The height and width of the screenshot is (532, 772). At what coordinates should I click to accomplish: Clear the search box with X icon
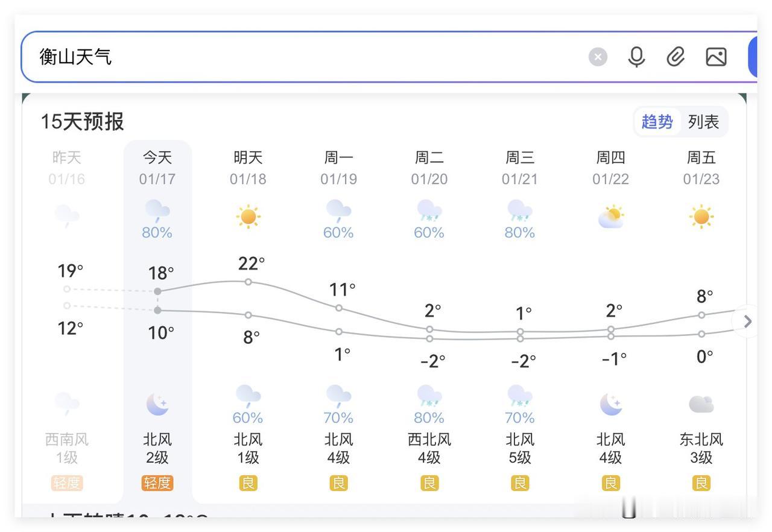pyautogui.click(x=598, y=57)
